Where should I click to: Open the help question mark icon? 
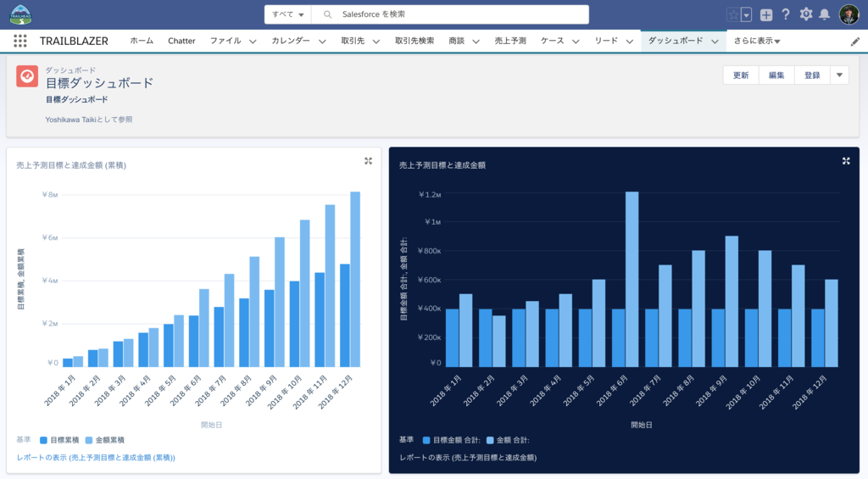[786, 14]
